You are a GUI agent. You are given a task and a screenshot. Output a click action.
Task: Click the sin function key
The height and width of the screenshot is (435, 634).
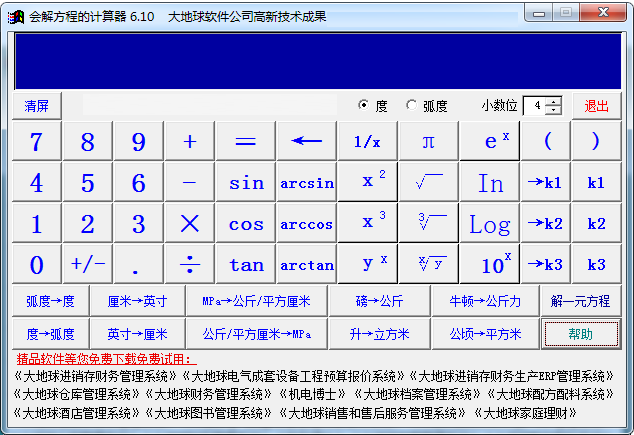coord(246,182)
